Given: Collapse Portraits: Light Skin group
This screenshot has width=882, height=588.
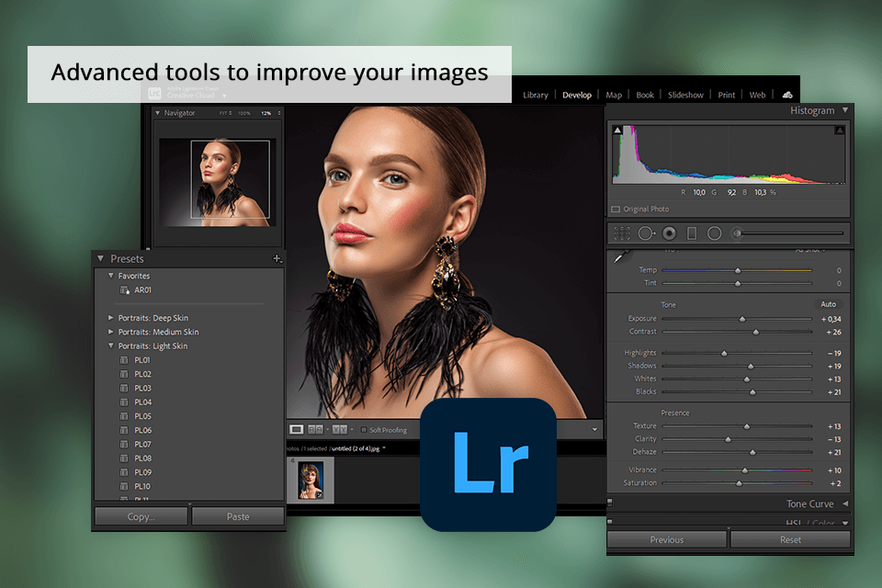Looking at the screenshot, I should click(x=111, y=346).
